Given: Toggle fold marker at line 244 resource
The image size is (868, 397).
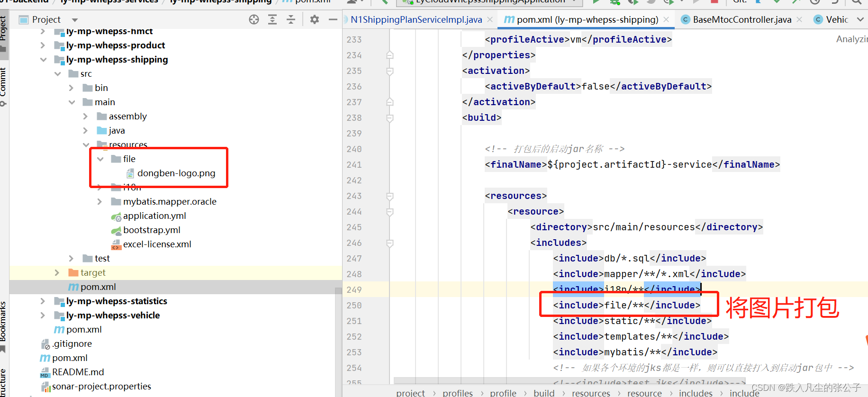Looking at the screenshot, I should coord(389,212).
